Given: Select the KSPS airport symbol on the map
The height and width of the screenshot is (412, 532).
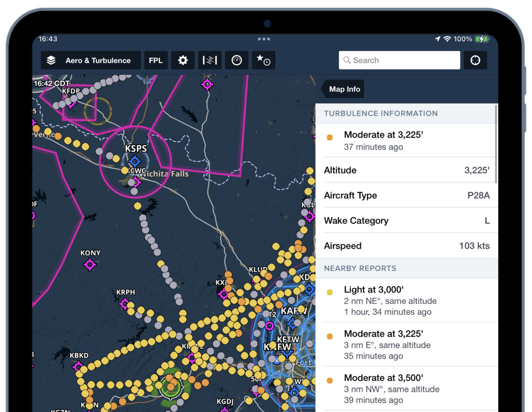Looking at the screenshot, I should [x=135, y=161].
